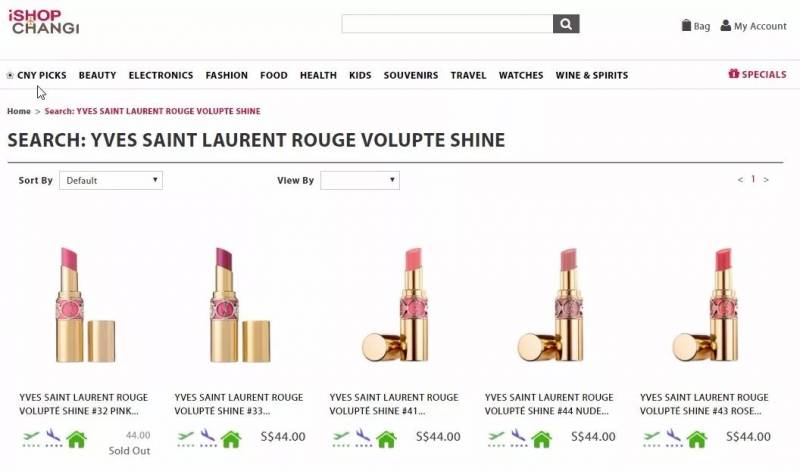Go to previous results page arrow
This screenshot has width=800, height=471.
[x=740, y=180]
